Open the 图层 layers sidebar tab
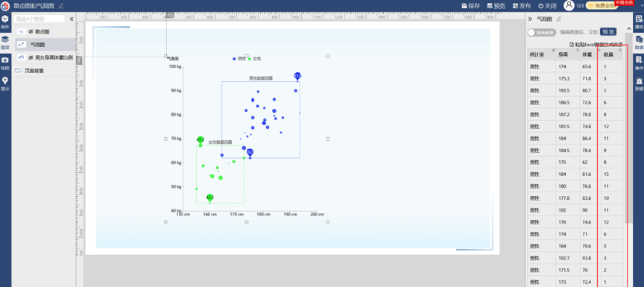This screenshot has height=287, width=644. tap(5, 42)
